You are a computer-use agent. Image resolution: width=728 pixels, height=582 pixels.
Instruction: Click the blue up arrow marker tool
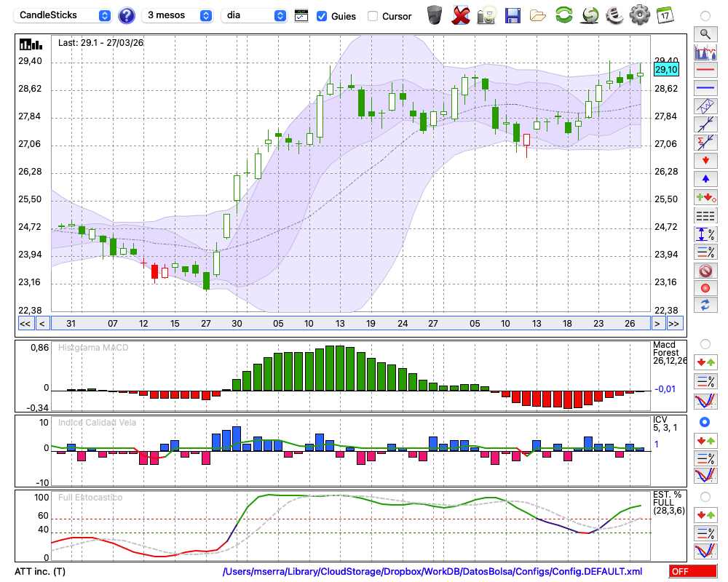(x=705, y=178)
